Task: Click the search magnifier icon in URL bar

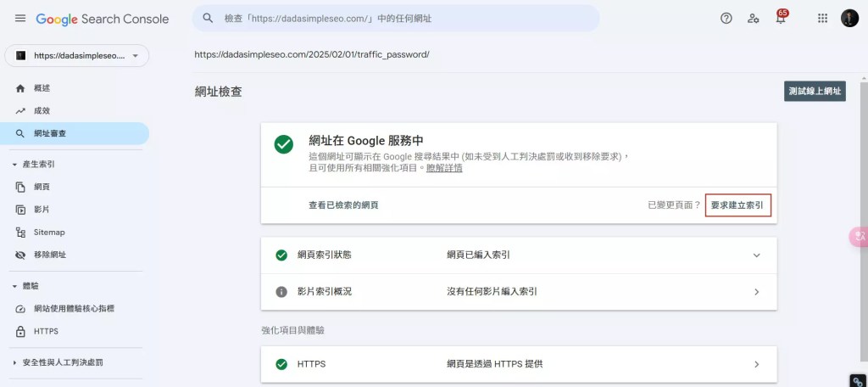Action: point(209,19)
